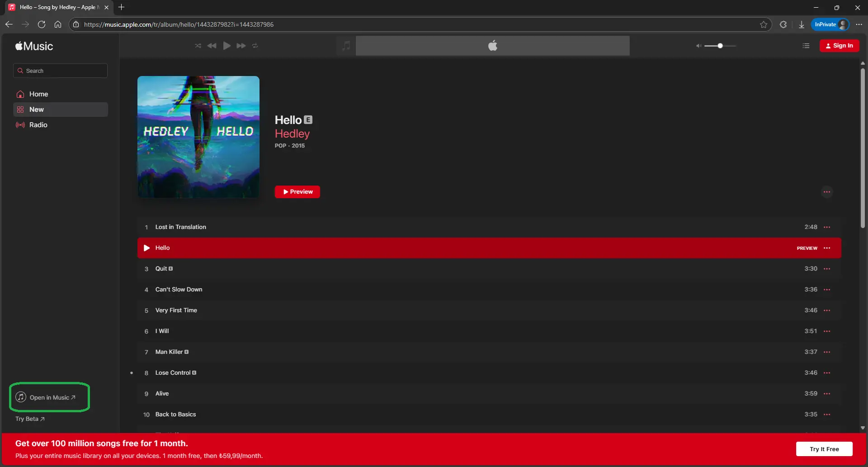Viewport: 868px width, 467px height.
Task: Click Try It Free button
Action: (x=824, y=449)
